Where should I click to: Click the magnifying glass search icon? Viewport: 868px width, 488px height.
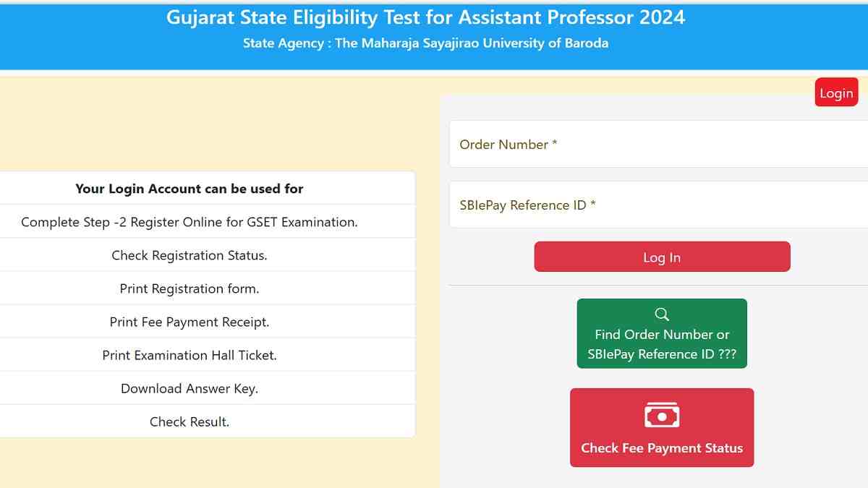coord(662,314)
